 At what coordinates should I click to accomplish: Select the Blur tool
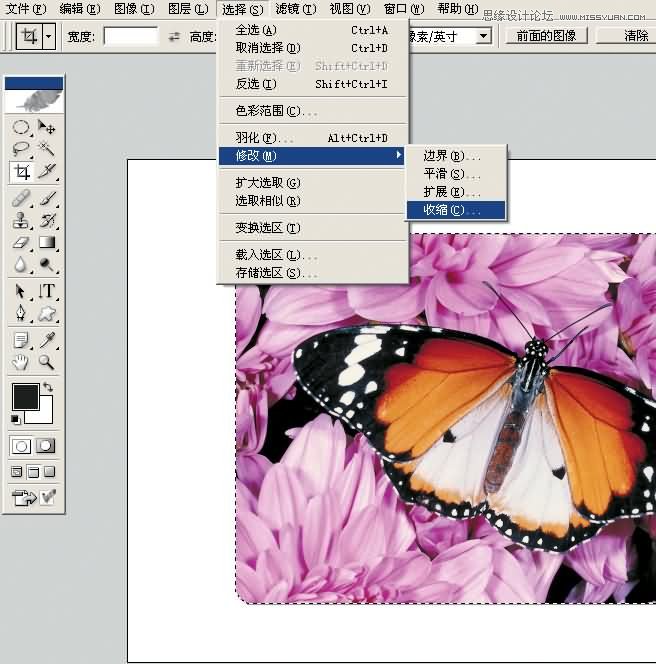tap(21, 265)
